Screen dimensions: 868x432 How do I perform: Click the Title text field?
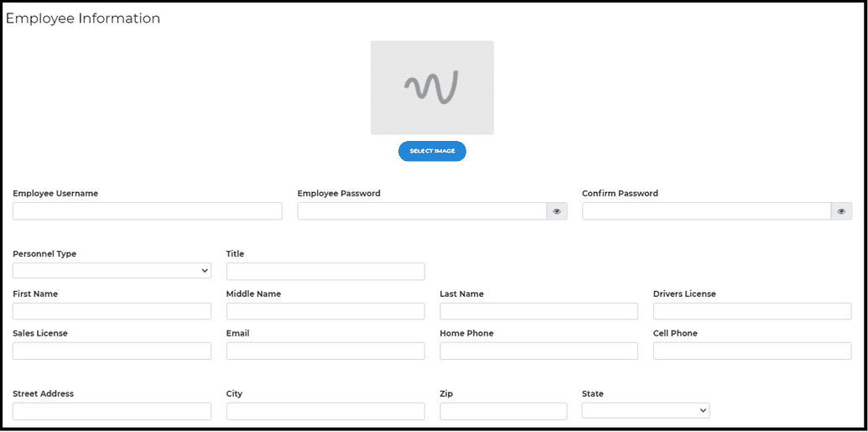point(325,272)
